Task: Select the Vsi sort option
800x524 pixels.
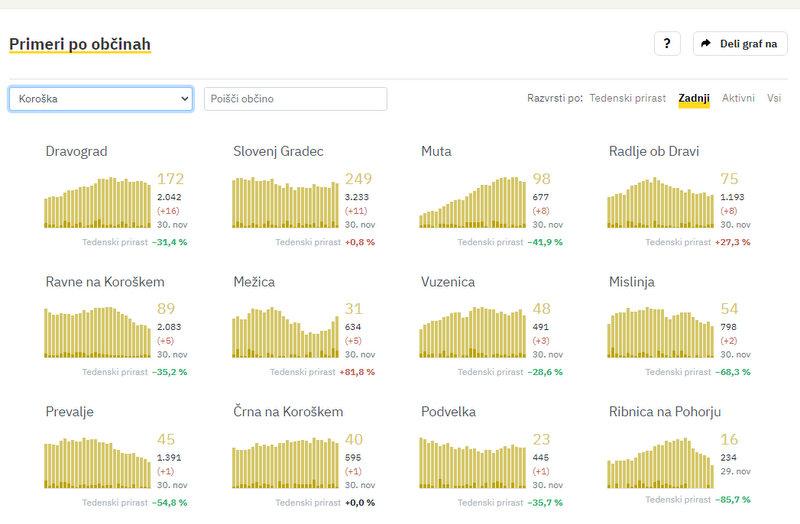Action: click(774, 98)
